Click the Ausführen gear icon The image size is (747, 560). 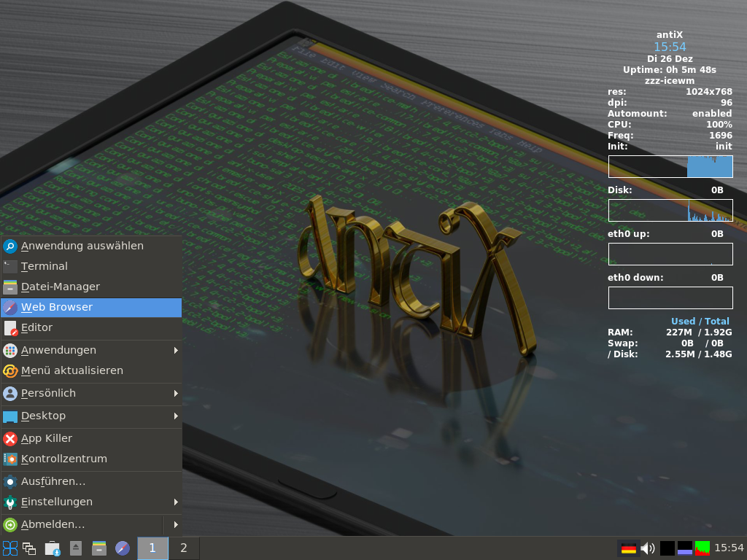(10, 481)
